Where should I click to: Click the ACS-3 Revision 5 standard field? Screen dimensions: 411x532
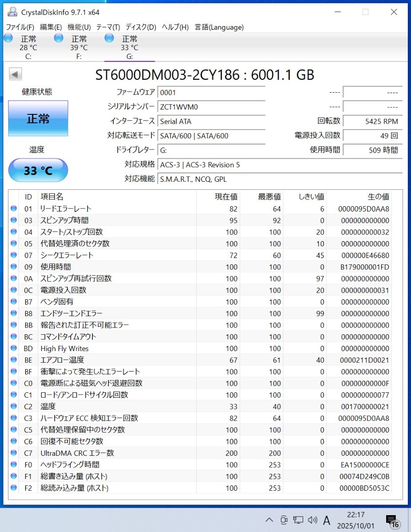tap(280, 165)
